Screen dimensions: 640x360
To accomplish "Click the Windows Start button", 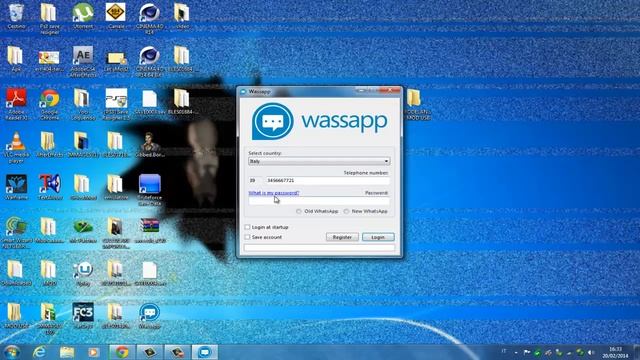I will point(11,352).
